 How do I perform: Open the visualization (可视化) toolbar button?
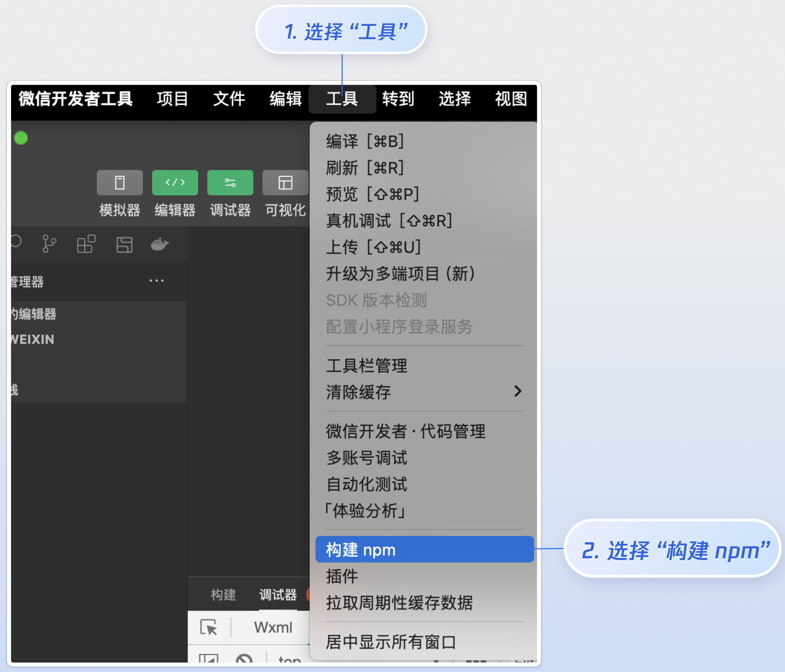[285, 183]
